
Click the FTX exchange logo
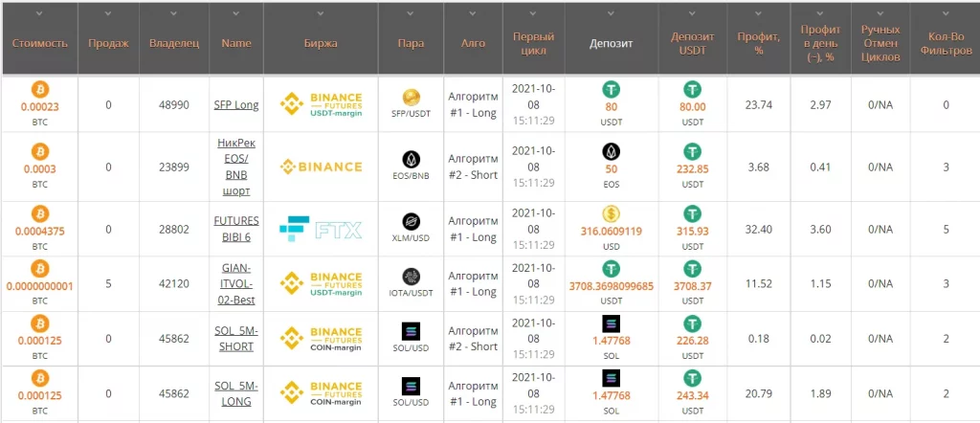click(x=321, y=228)
